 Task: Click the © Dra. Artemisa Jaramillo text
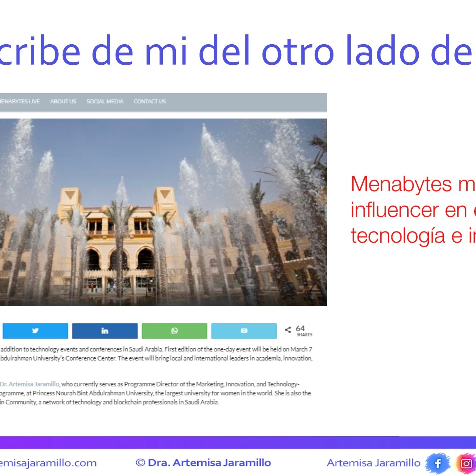(203, 463)
